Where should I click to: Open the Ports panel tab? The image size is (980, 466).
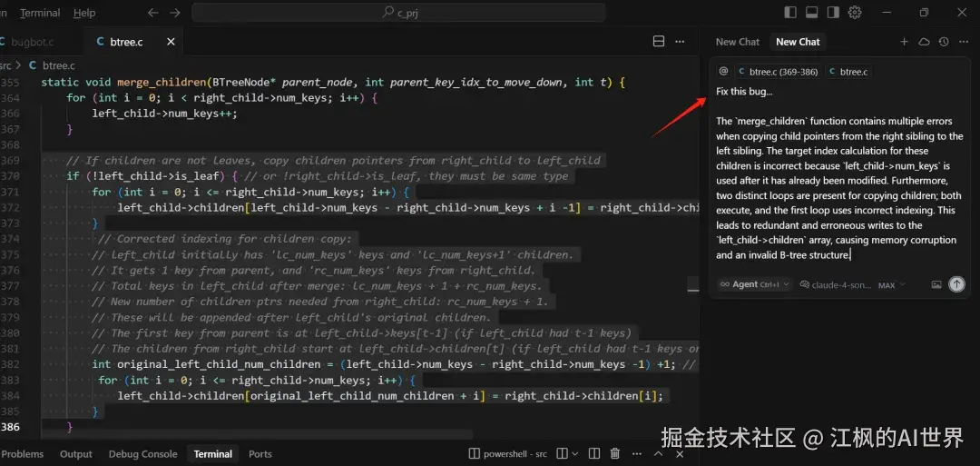(260, 454)
